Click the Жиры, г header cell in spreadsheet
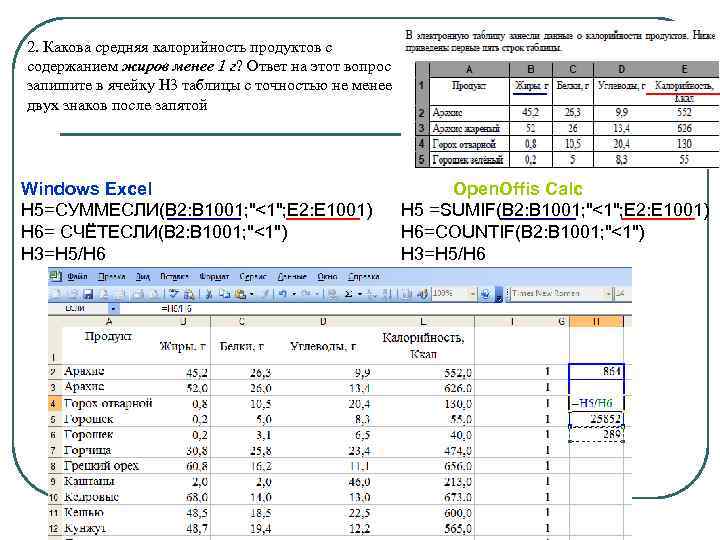Viewport: 720px width, 540px height. pos(183,344)
